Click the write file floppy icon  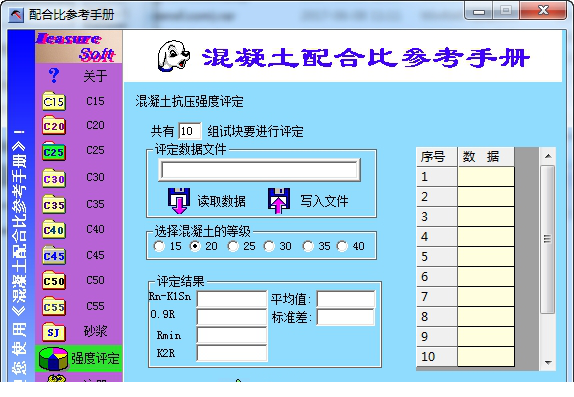coord(279,201)
